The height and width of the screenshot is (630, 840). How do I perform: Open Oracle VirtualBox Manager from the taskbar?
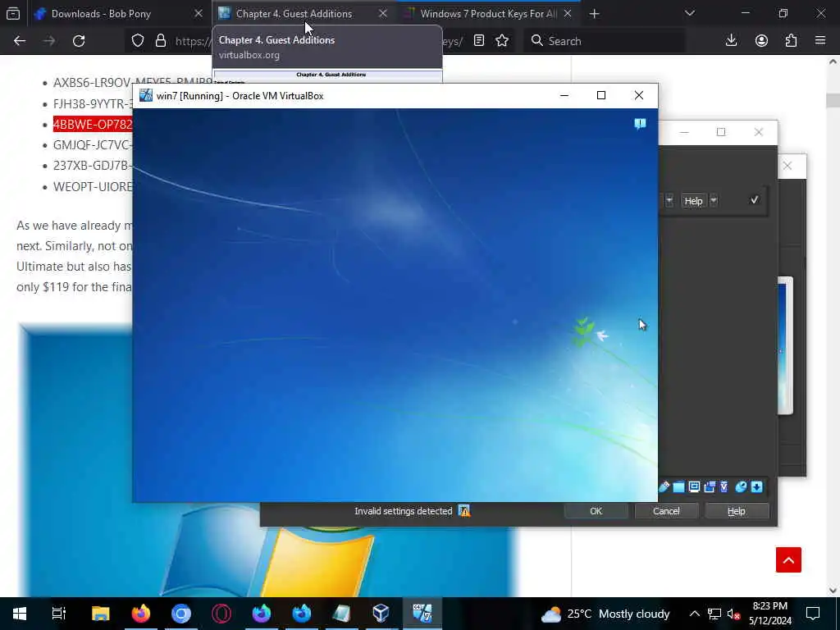pyautogui.click(x=381, y=613)
